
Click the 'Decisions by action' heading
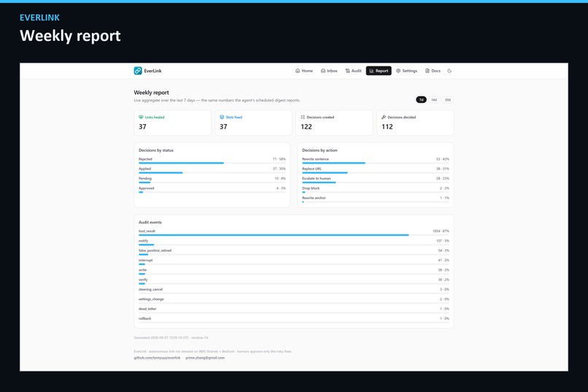click(320, 150)
